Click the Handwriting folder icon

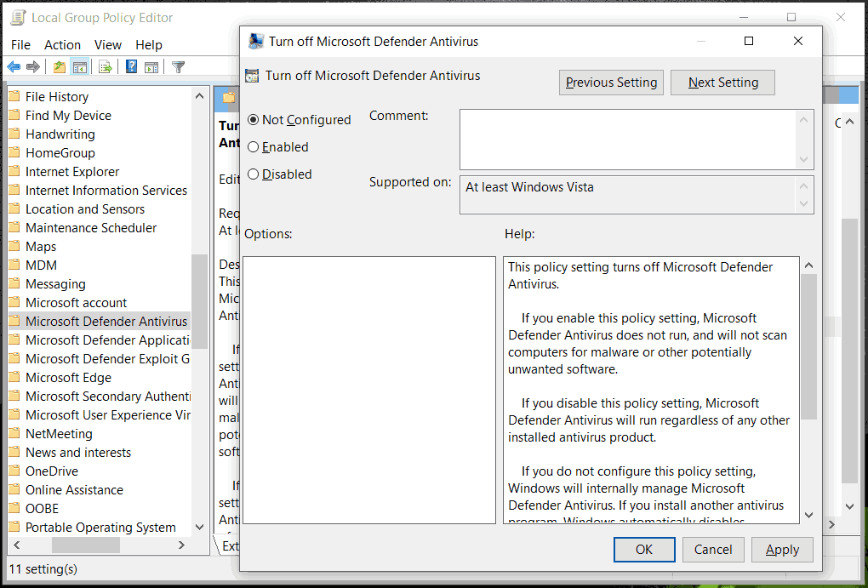pos(14,134)
